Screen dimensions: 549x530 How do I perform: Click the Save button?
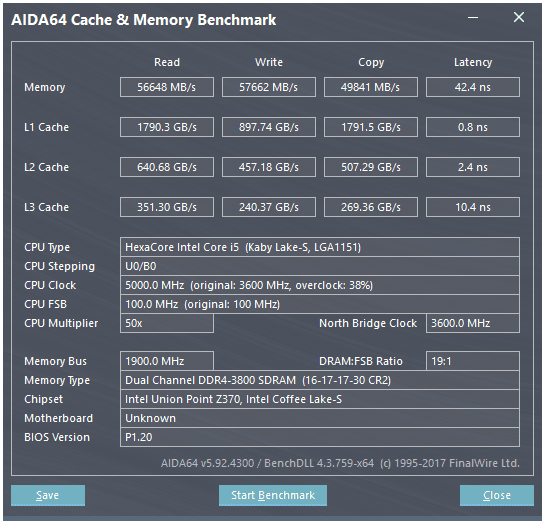click(x=48, y=495)
